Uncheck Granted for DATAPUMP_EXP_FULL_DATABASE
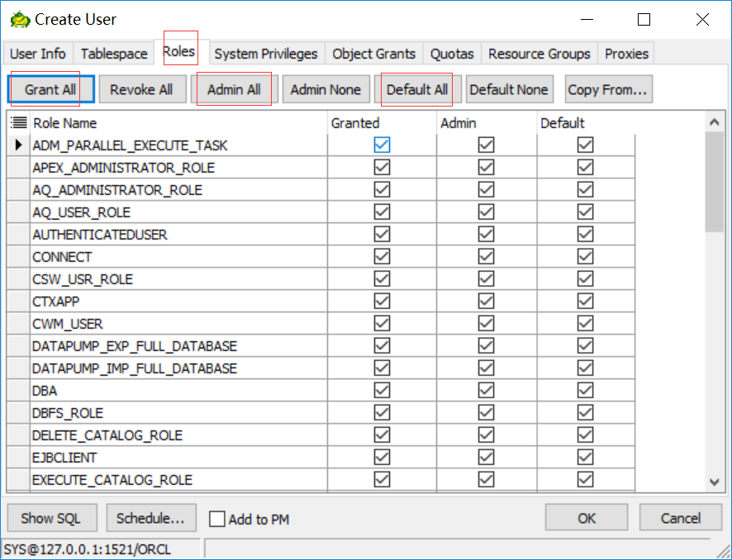Image resolution: width=732 pixels, height=560 pixels. tap(382, 346)
